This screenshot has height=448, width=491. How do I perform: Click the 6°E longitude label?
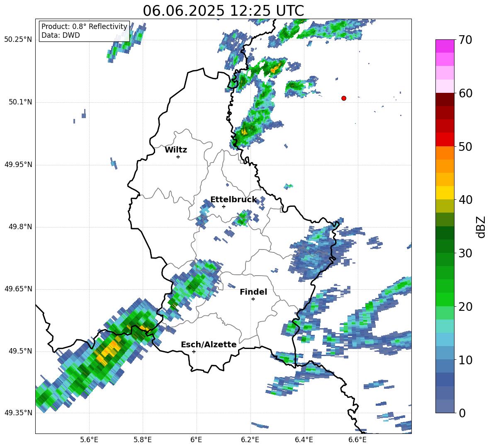[196, 440]
